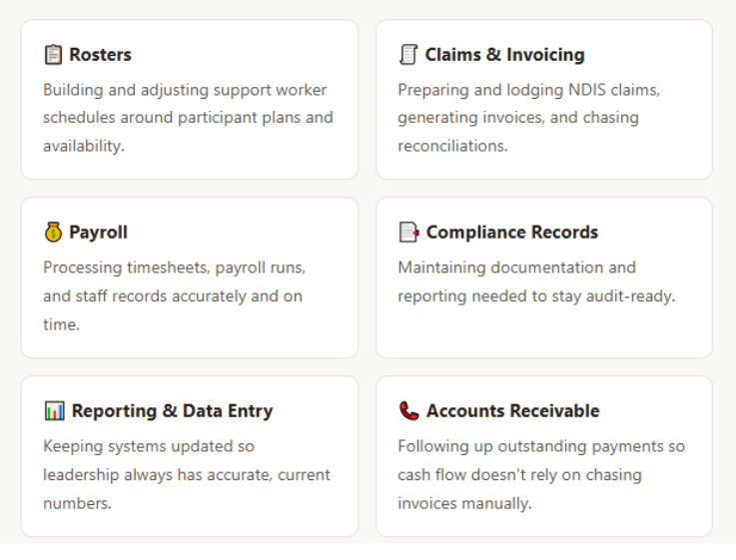The image size is (736, 560).
Task: Click the scroll icon beside Claims & Invoicing
Action: click(408, 55)
